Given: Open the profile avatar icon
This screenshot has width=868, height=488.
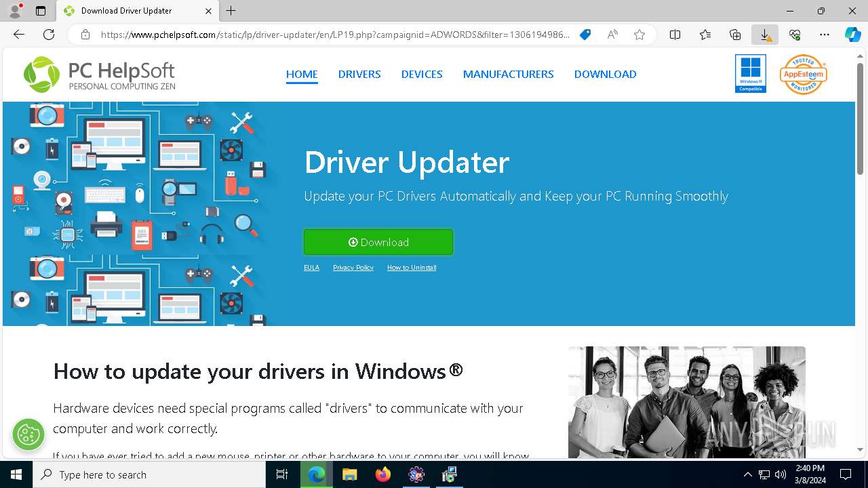Looking at the screenshot, I should [x=14, y=11].
